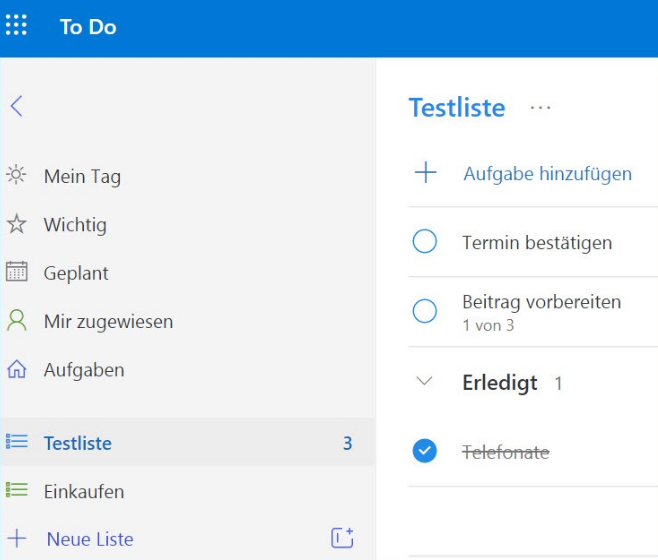The width and height of the screenshot is (658, 560).
Task: Mark Beitrag vorbereiten as completed
Action: coord(425,311)
